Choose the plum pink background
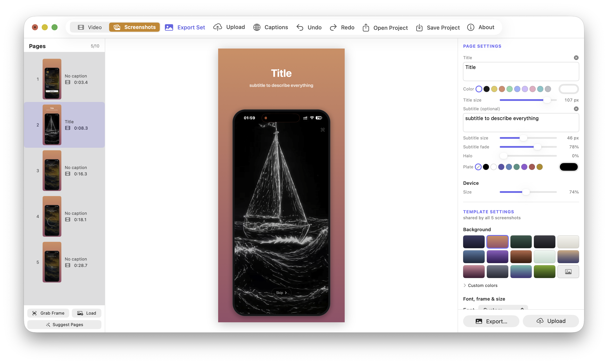This screenshot has width=608, height=364. coord(474,272)
